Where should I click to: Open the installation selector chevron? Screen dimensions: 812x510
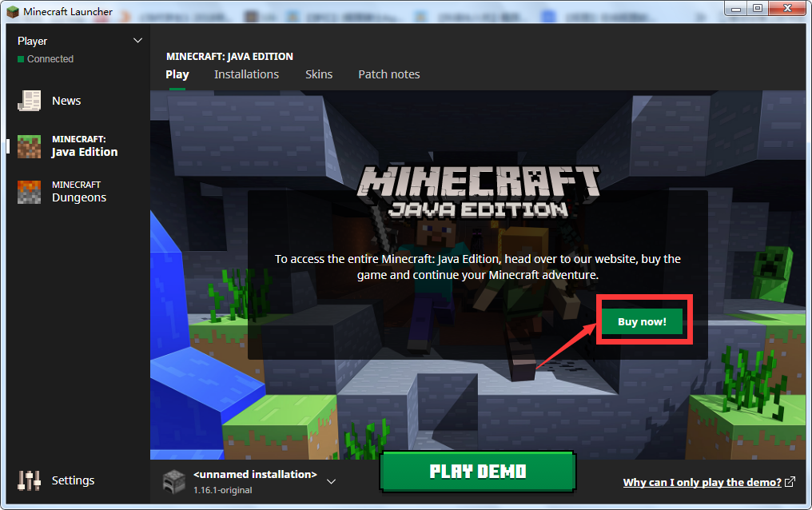pyautogui.click(x=332, y=481)
